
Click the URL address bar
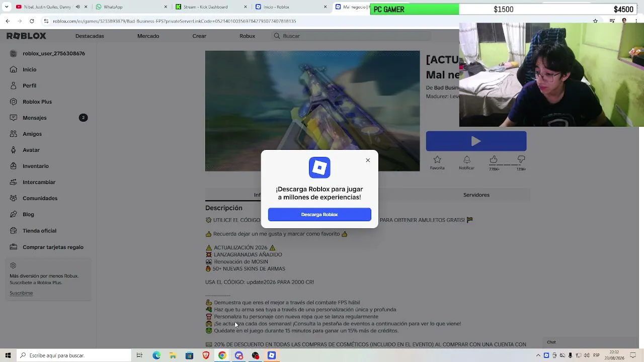pyautogui.click(x=322, y=21)
